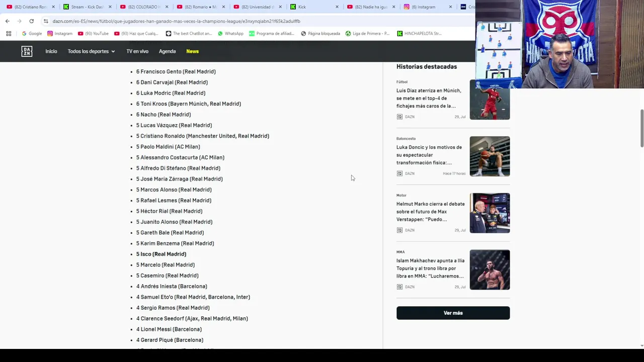Open the 'Página bloqueada' bookmark

coord(320,34)
